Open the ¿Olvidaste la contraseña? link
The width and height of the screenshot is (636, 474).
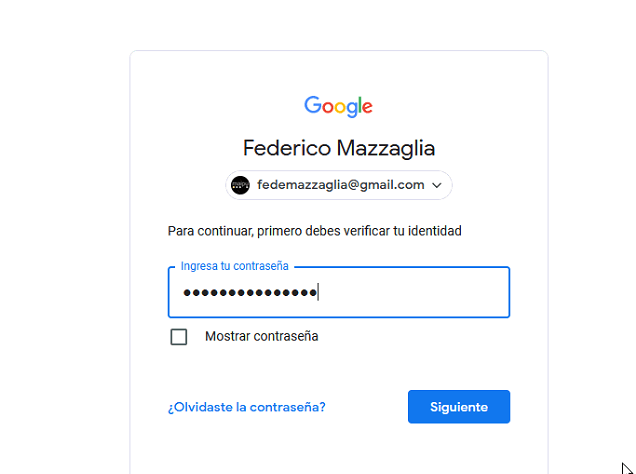[x=247, y=407]
